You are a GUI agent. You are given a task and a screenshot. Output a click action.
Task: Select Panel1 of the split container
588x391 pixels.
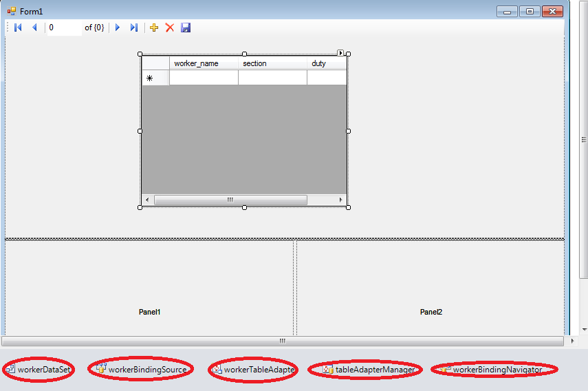click(149, 288)
